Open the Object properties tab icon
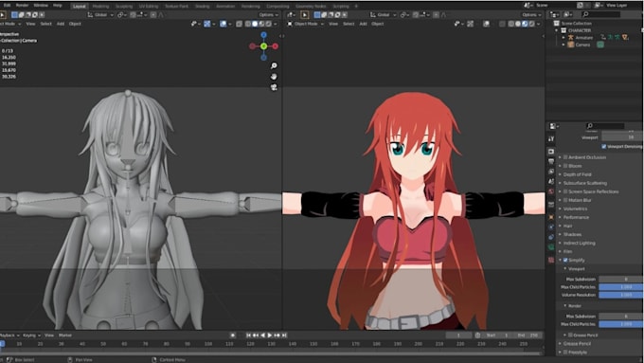 (551, 217)
